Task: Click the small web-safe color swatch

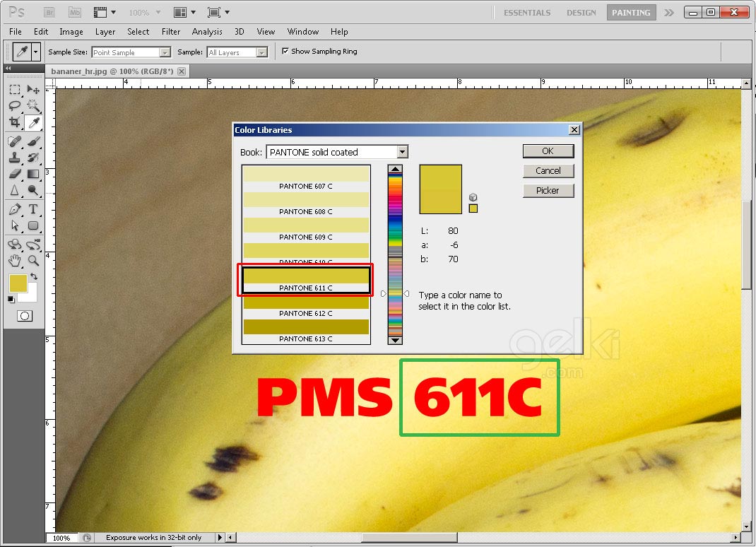Action: point(473,208)
